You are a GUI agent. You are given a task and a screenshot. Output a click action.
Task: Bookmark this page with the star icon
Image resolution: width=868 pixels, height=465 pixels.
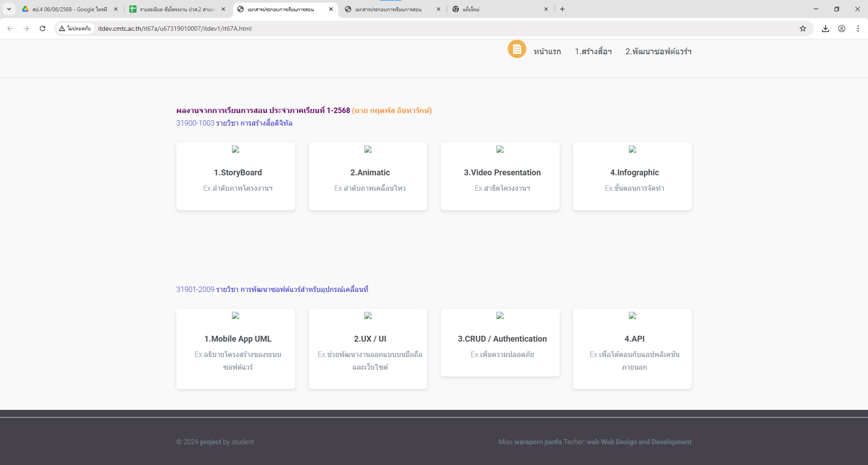803,28
